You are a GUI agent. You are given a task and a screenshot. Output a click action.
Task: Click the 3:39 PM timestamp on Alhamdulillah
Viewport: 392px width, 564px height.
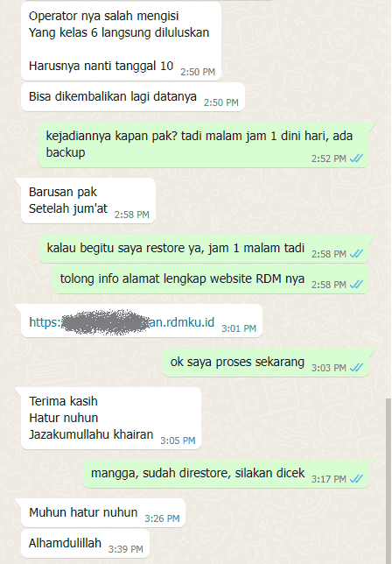[x=126, y=549]
